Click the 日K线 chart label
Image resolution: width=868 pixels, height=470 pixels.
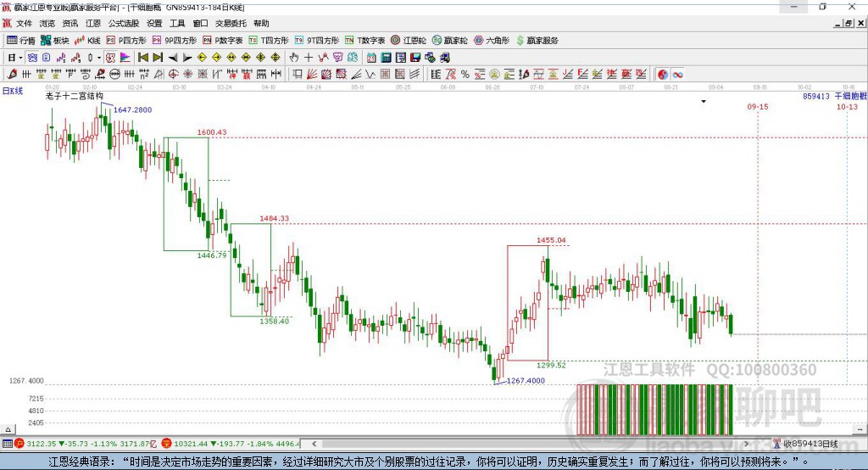click(x=13, y=91)
